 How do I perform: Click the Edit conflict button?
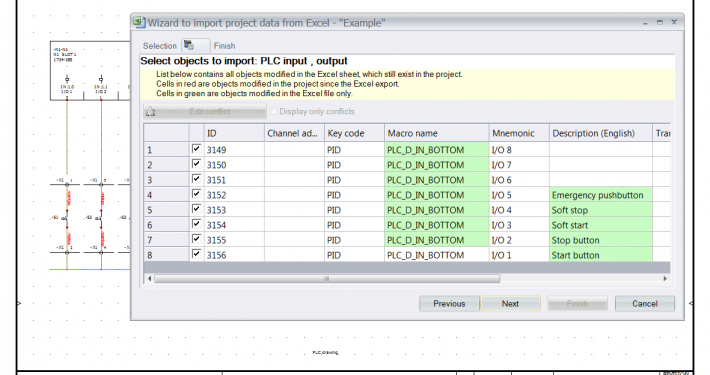(205, 111)
